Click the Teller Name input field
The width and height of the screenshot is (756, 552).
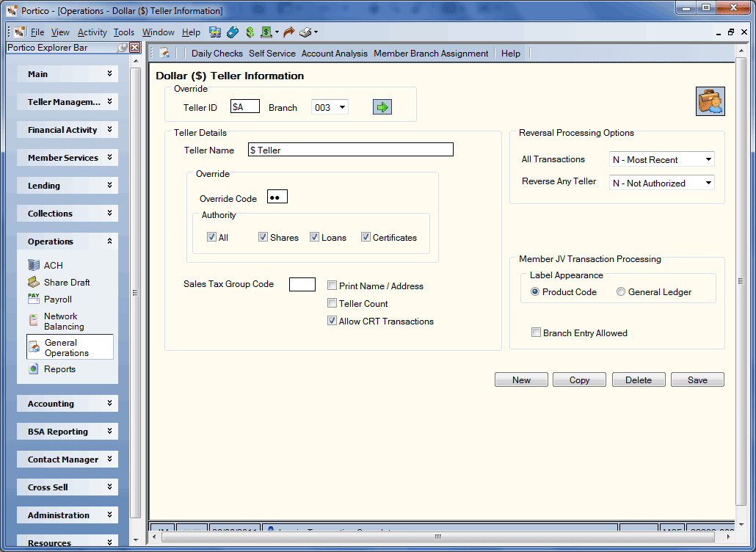pyautogui.click(x=351, y=150)
